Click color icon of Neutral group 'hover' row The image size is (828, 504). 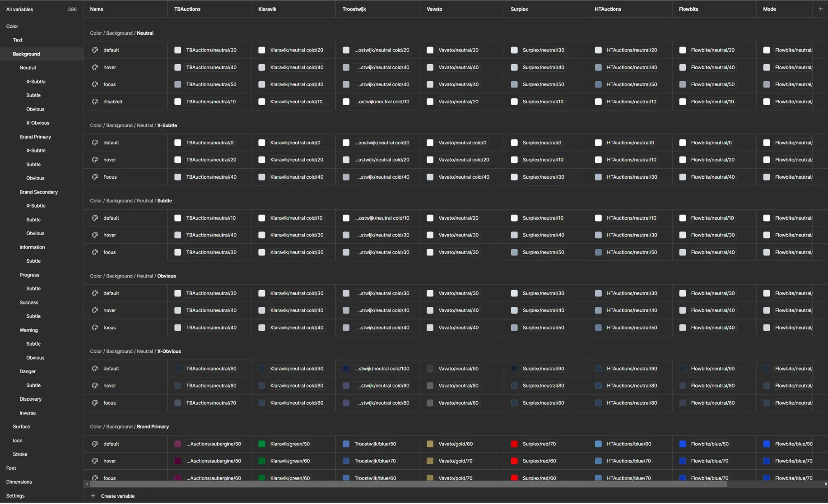click(95, 67)
